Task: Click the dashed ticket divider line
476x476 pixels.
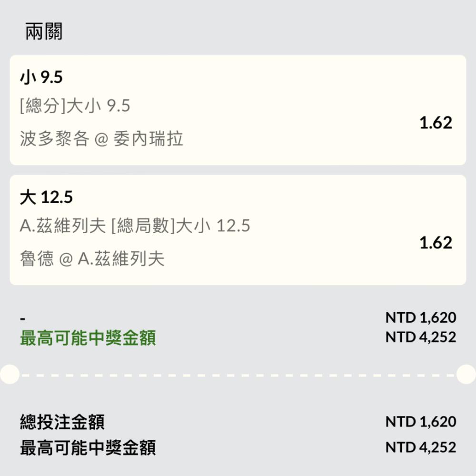Action: pyautogui.click(x=238, y=375)
